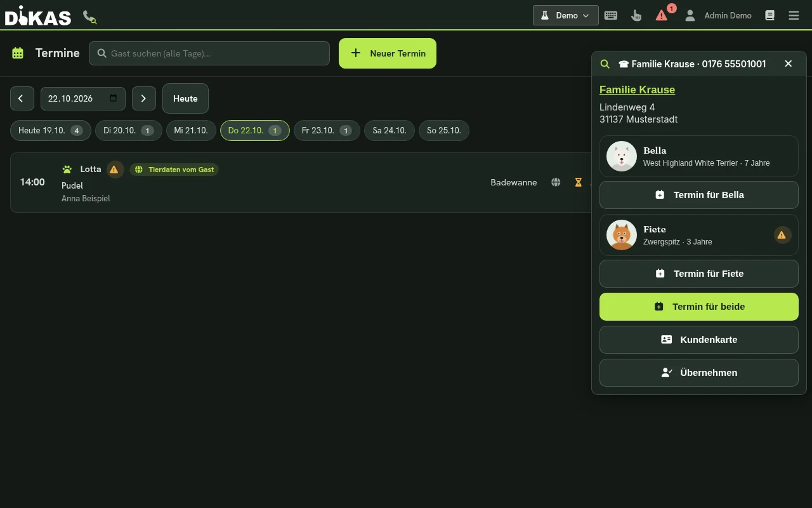The height and width of the screenshot is (508, 812).
Task: Go to next day with right chevron
Action: pos(143,98)
